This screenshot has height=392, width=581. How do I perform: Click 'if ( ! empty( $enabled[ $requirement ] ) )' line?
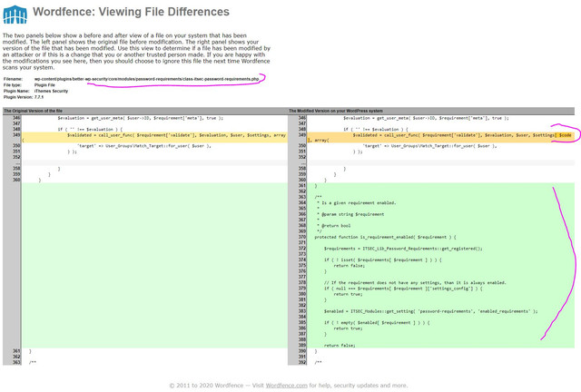[x=377, y=323]
